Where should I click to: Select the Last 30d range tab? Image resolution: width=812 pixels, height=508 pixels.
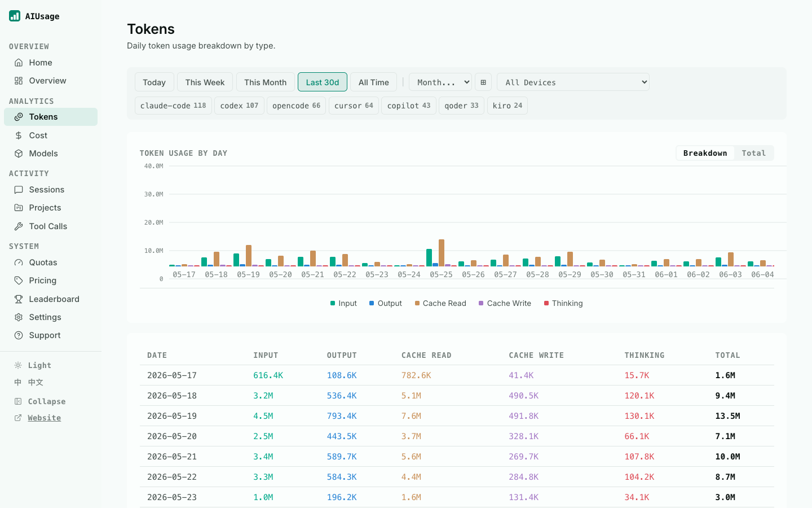pyautogui.click(x=323, y=82)
